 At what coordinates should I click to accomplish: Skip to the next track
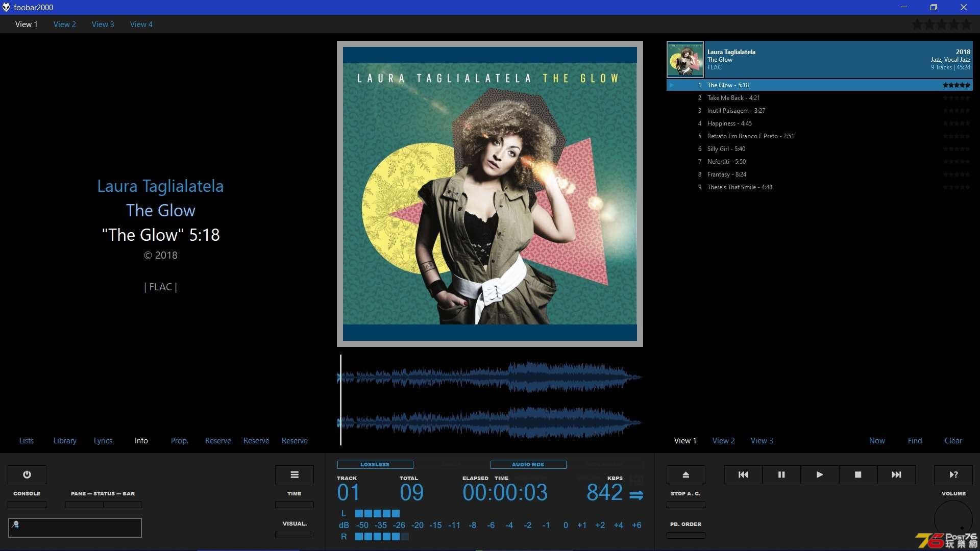click(x=896, y=474)
